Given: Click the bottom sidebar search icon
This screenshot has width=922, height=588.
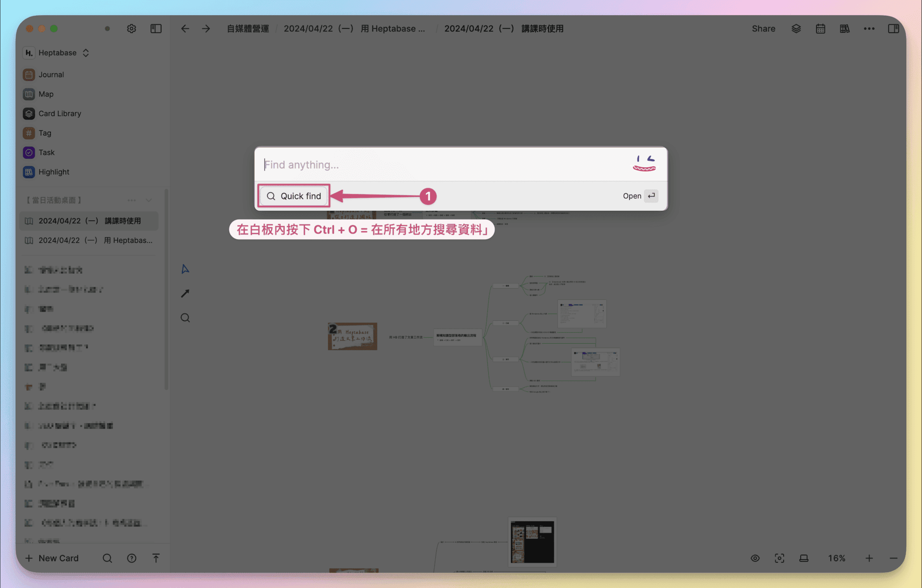Looking at the screenshot, I should pyautogui.click(x=107, y=558).
